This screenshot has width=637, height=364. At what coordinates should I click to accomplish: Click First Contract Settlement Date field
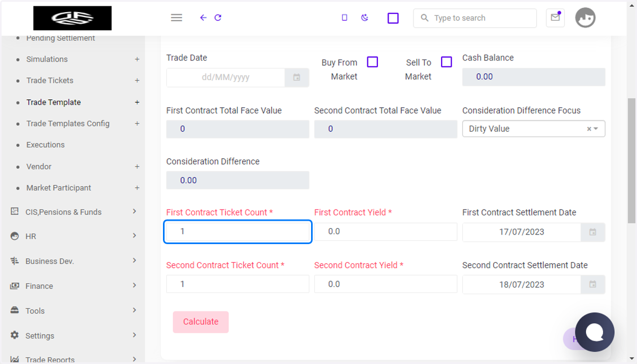pyautogui.click(x=522, y=232)
